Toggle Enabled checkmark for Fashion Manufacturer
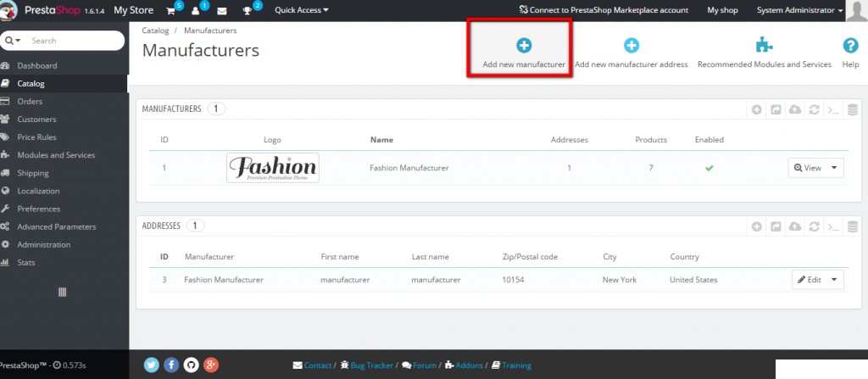The image size is (868, 379). pos(709,168)
